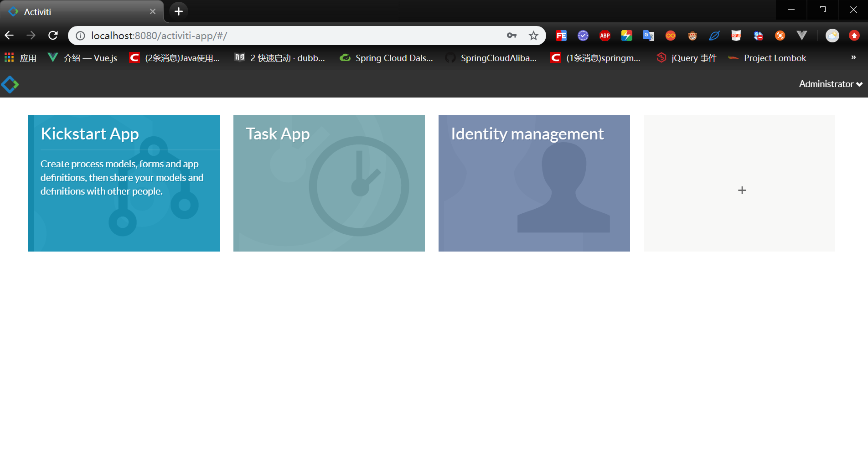
Task: Read the text 'definitions with other people.'
Action: tap(101, 191)
